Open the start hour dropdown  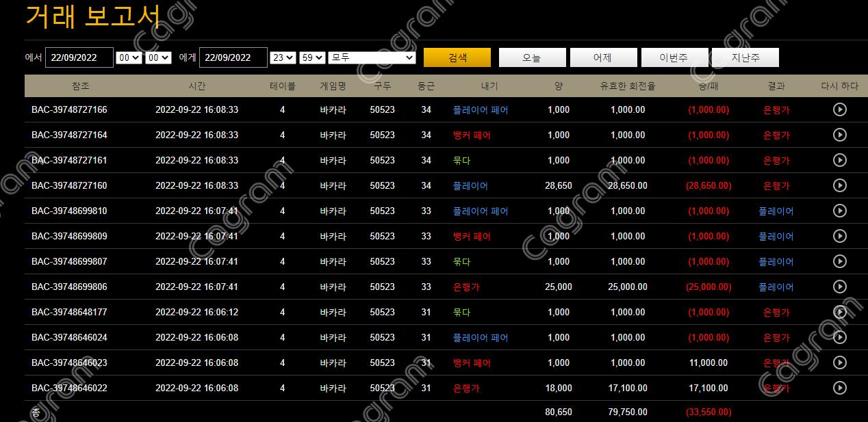tap(129, 57)
